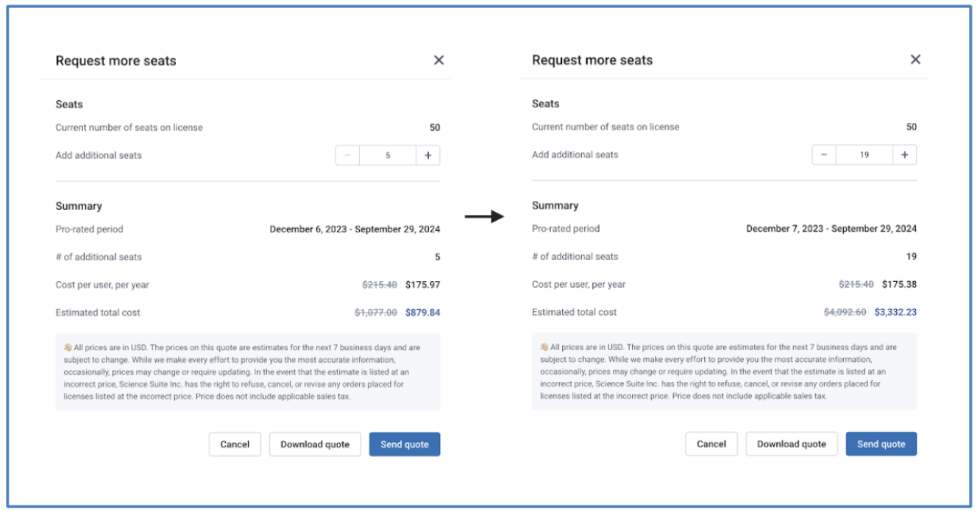
Task: Click the hand icon in left disclaimer
Action: coord(68,347)
